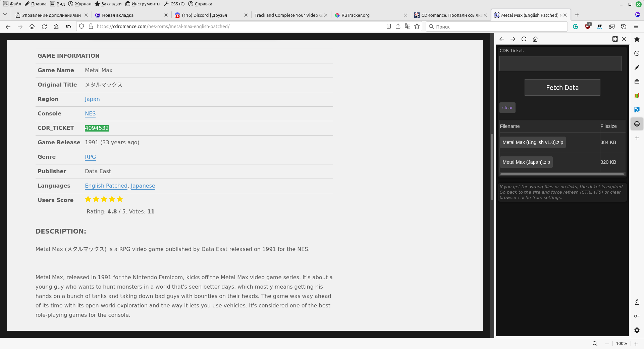This screenshot has height=349, width=644.
Task: Open the Japan region link
Action: [92, 99]
